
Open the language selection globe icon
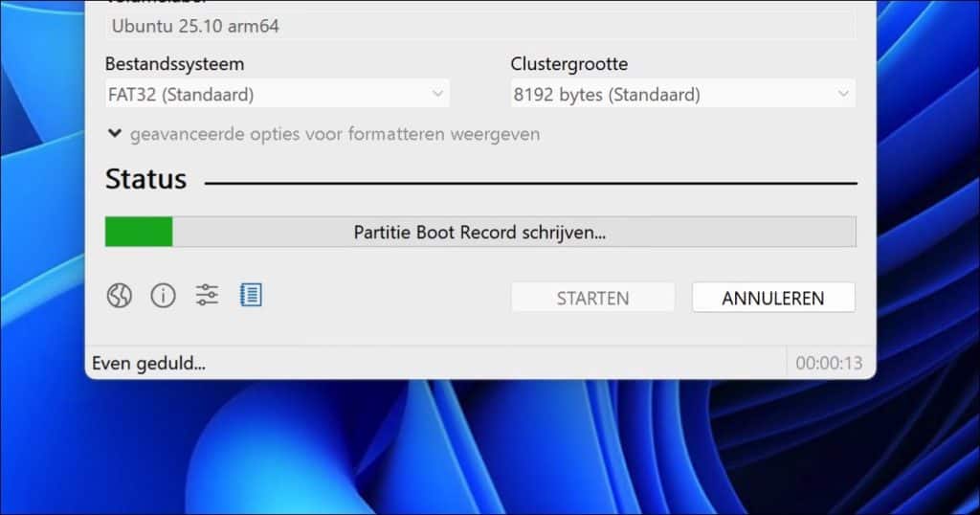120,295
